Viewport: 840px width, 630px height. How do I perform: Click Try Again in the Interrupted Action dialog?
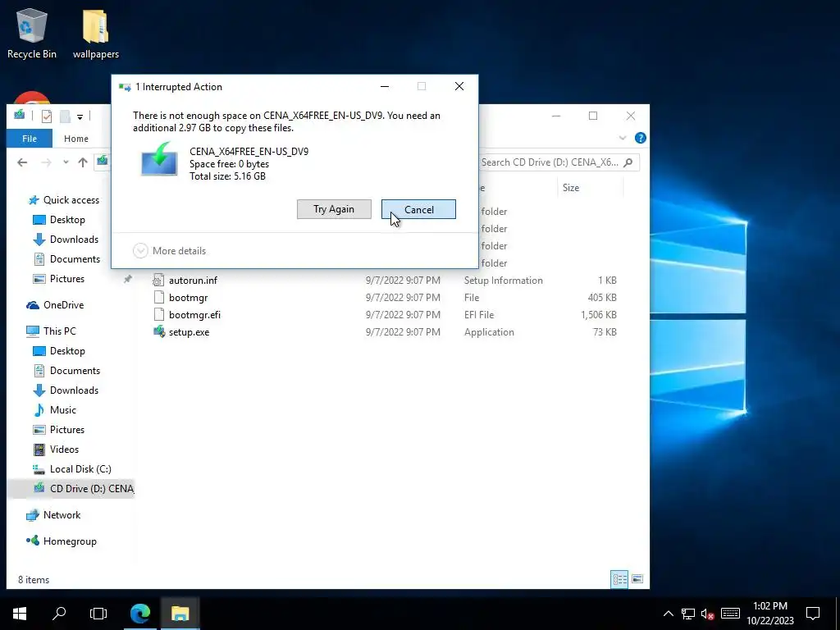[334, 209]
